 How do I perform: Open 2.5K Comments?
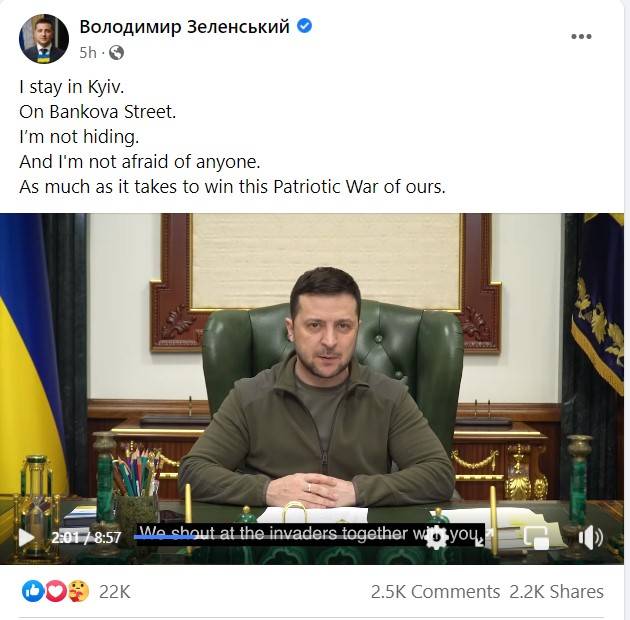point(435,592)
